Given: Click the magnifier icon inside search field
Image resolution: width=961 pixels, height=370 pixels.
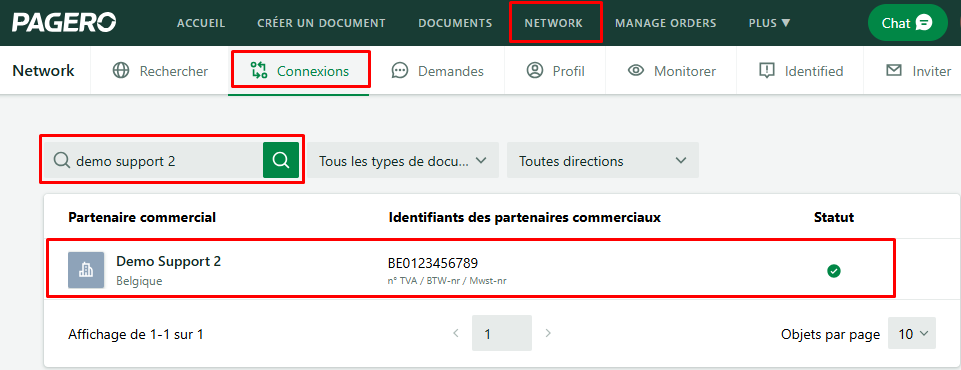Looking at the screenshot, I should (x=61, y=160).
